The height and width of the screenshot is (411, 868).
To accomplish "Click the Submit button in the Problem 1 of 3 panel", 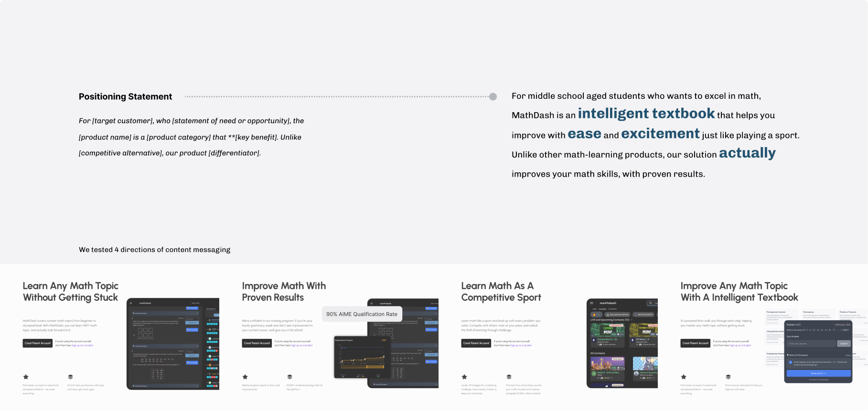I will pyautogui.click(x=844, y=344).
